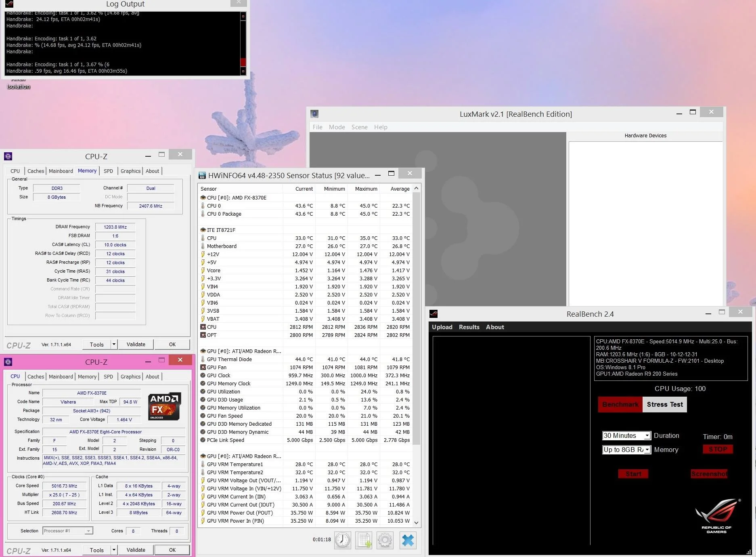Click the HWiNFO64 sensor list scroll-up arrow
This screenshot has width=756, height=557.
pos(417,188)
